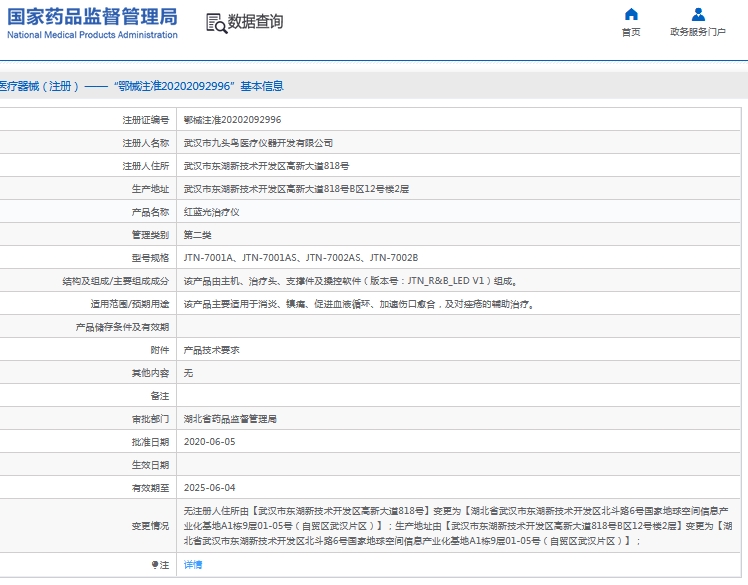This screenshot has height=585, width=748.
Task: Click the 变更情况 change description paragraph
Action: coord(458,526)
